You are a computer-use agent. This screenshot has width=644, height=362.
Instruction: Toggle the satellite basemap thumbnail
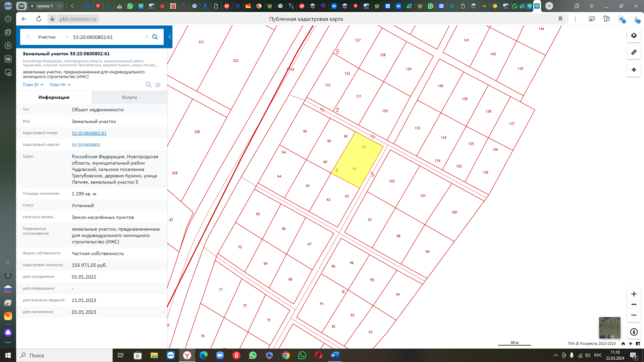[609, 328]
